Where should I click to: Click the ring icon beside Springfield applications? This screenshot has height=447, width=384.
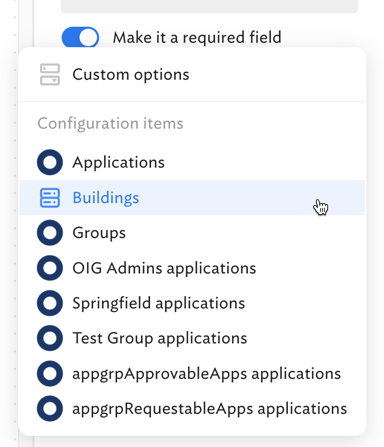(x=50, y=303)
